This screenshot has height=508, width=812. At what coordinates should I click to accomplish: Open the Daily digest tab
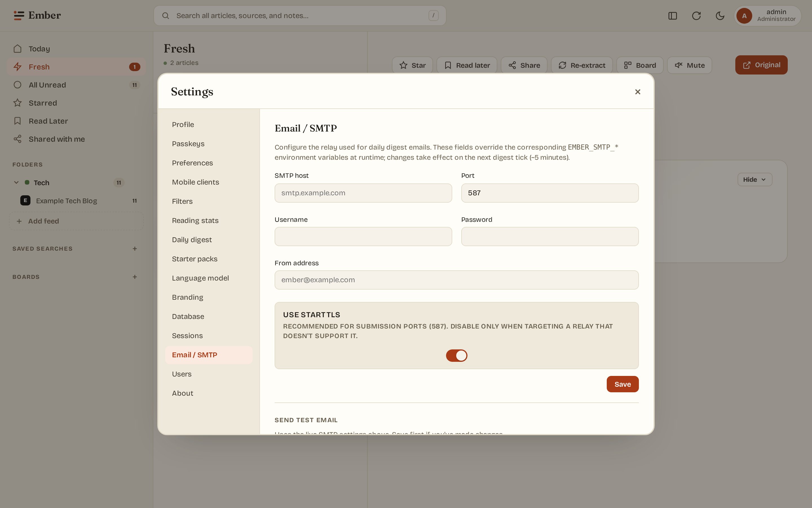coord(209,240)
